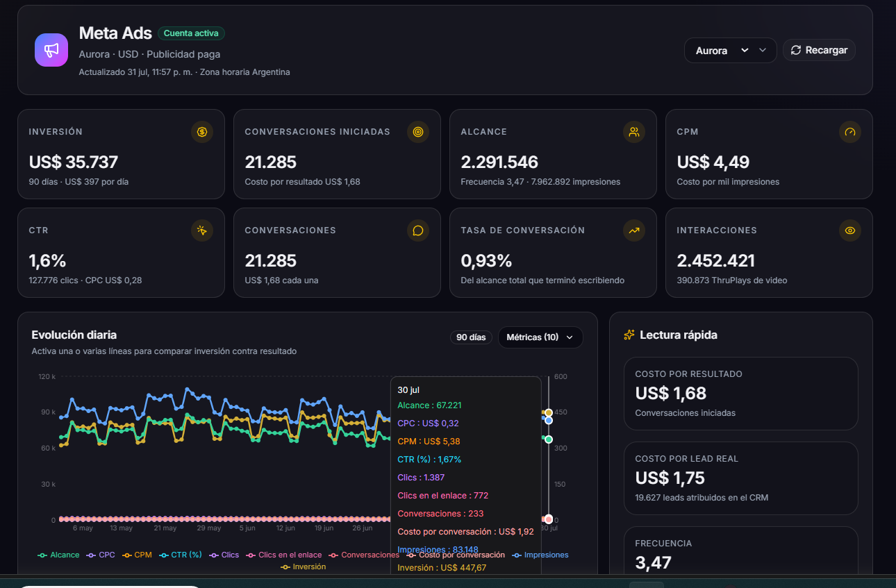Click the 'Frecuencia 3,47 · 7.962.892 impresiones' subtitle
The height and width of the screenshot is (588, 896).
click(x=540, y=182)
